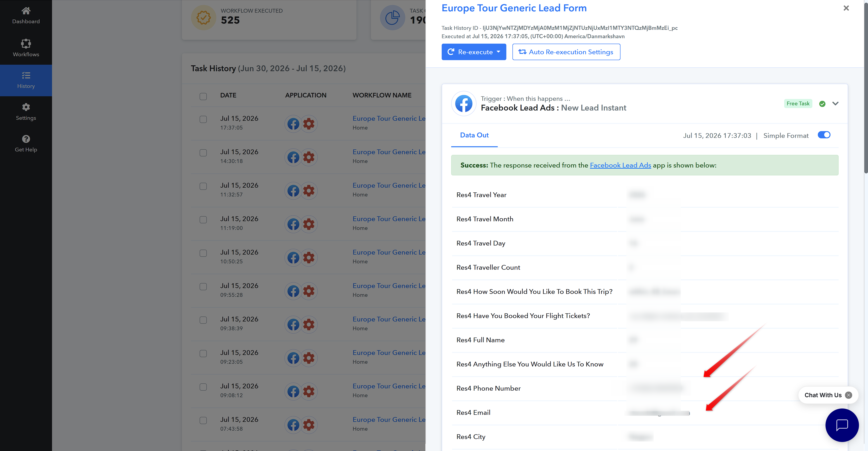Screen dimensions: 868x451
Task: Click the Res4 Phone Number field label
Action: point(488,388)
